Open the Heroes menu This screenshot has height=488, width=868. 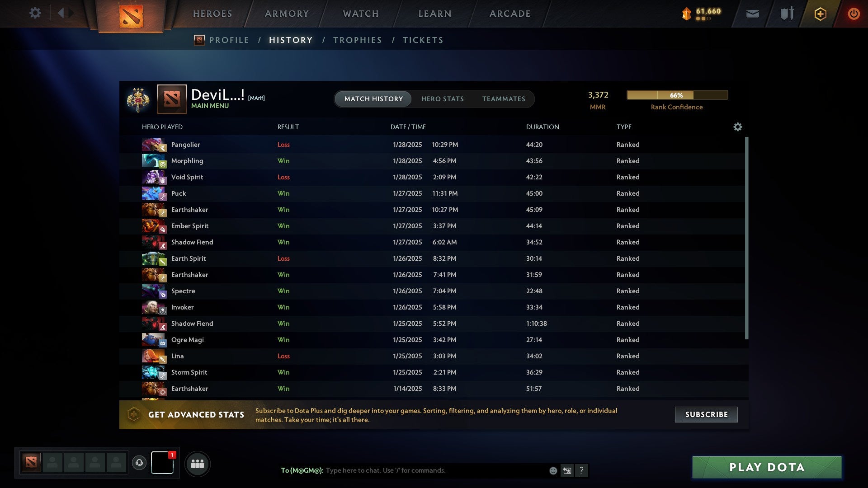point(212,14)
